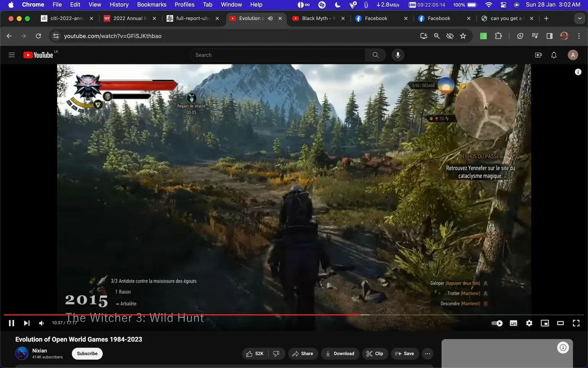
Task: Like the video with the 52K button
Action: click(255, 353)
